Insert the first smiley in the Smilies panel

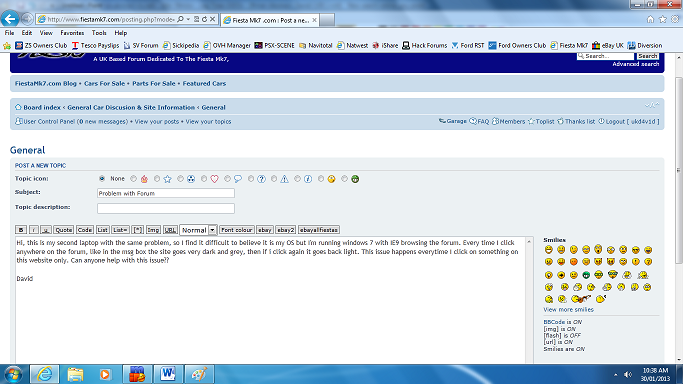tap(548, 250)
